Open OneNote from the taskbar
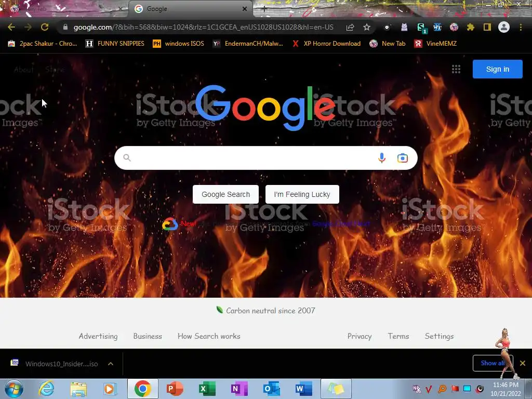The width and height of the screenshot is (532, 399). (x=238, y=389)
